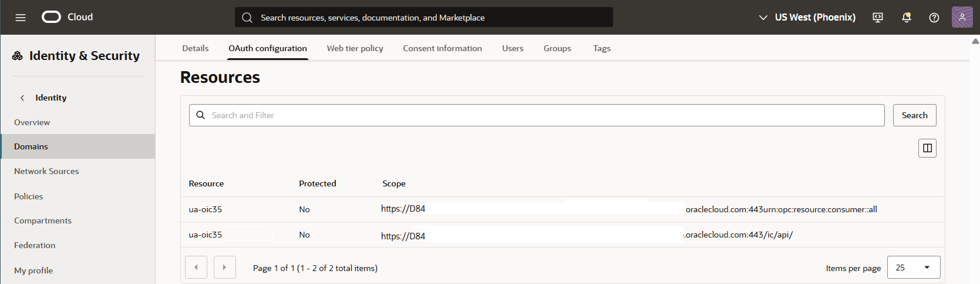Expand the US West (Phoenix) region selector

coord(807,18)
